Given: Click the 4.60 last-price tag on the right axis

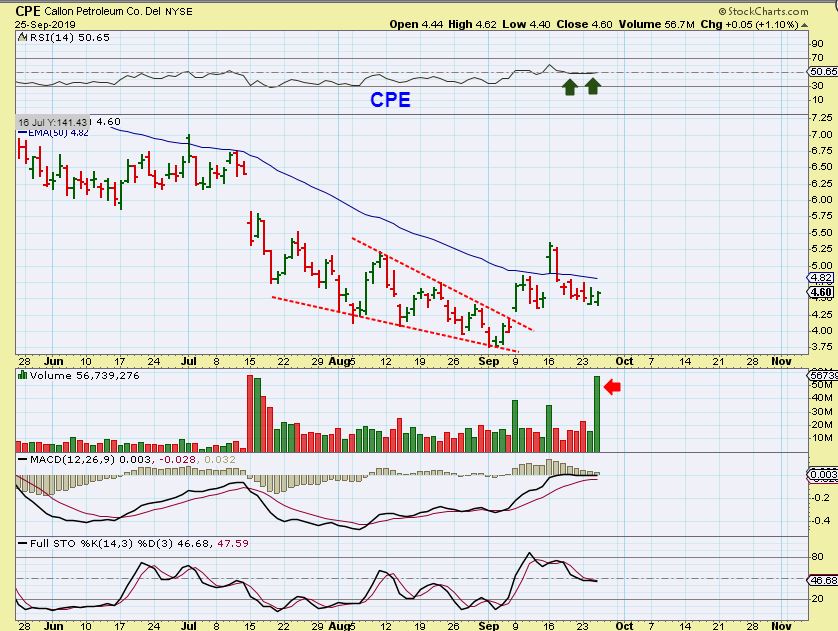Looking at the screenshot, I should click(820, 292).
